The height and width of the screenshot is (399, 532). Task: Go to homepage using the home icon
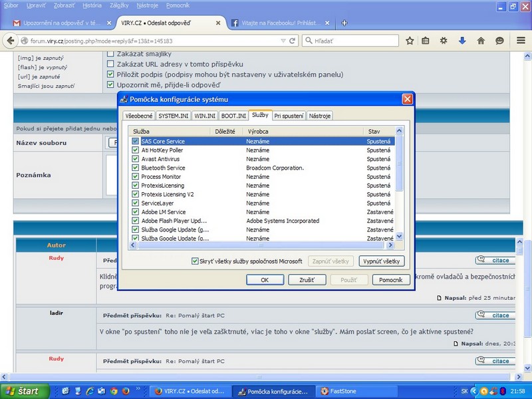(x=481, y=41)
